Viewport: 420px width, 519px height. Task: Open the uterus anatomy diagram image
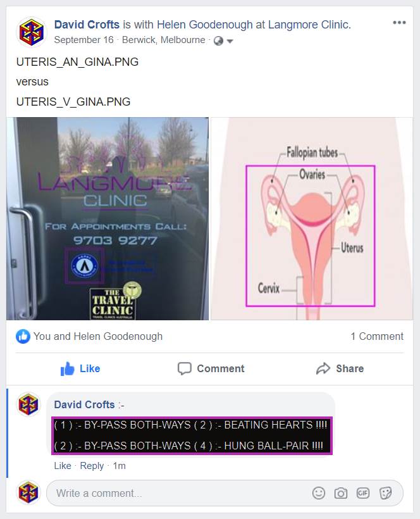[x=312, y=219]
